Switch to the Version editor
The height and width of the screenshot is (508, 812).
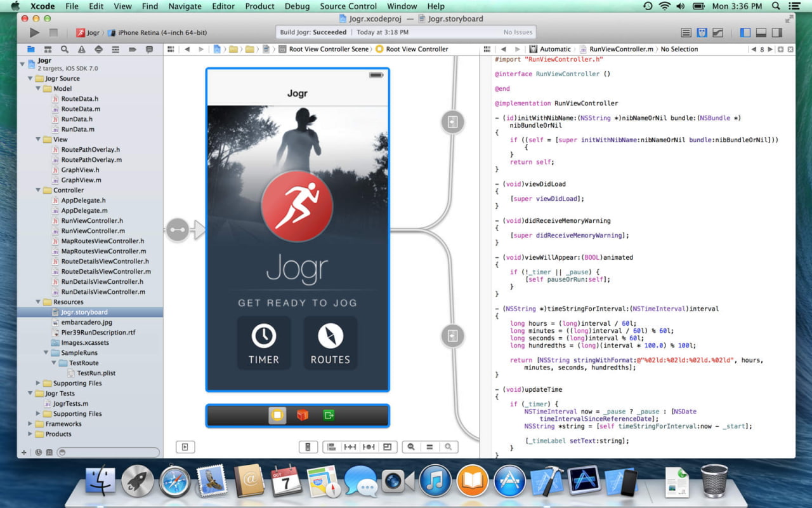[x=718, y=32]
